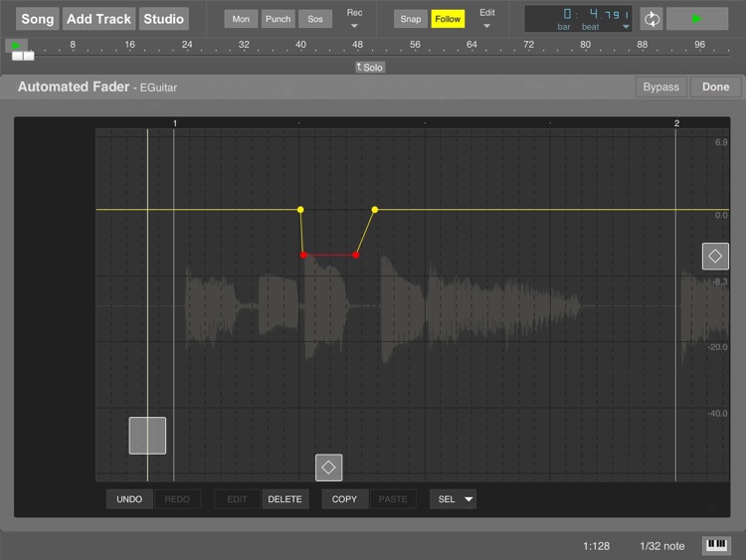Click the -20.0 dB level label
Screen dimensions: 746x560
(x=717, y=347)
